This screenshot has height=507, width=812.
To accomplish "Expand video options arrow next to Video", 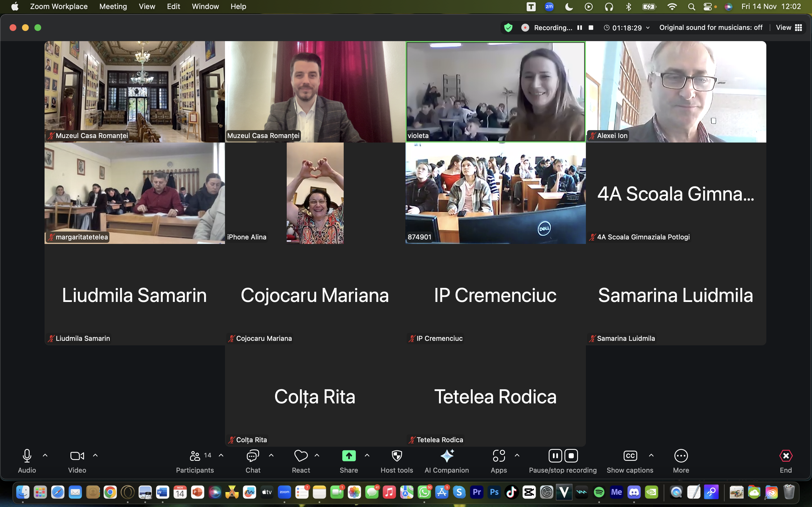I will point(95,455).
